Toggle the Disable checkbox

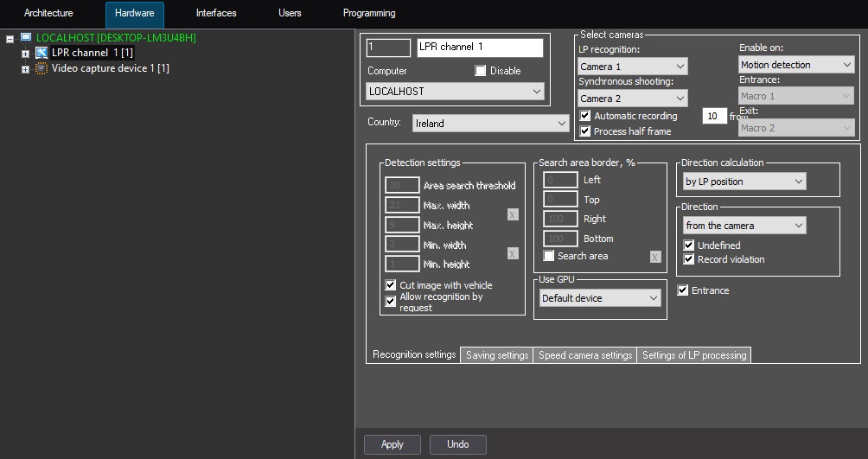tap(481, 71)
